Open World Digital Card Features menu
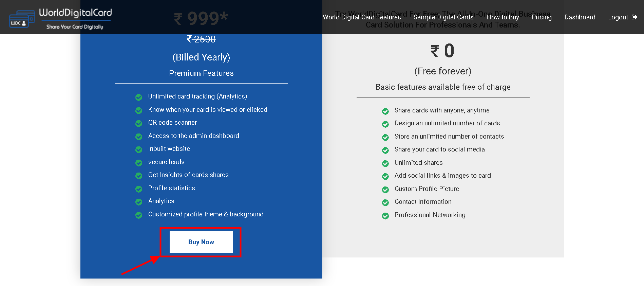The height and width of the screenshot is (286, 644). pyautogui.click(x=362, y=17)
